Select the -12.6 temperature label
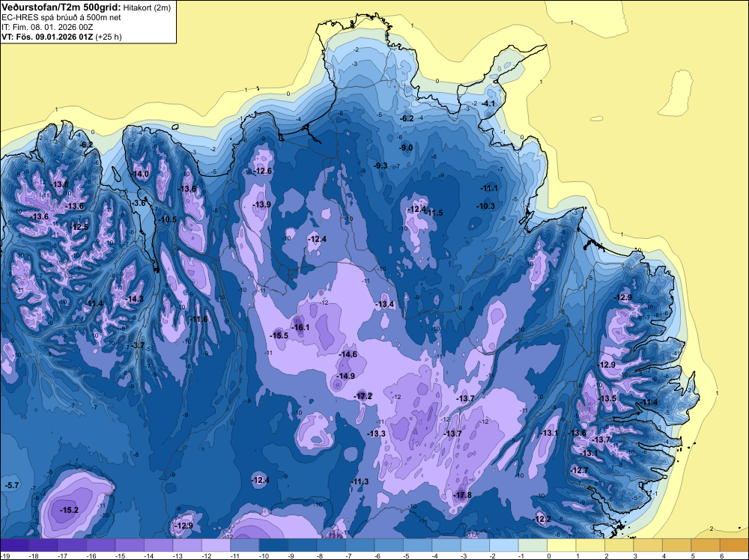The width and height of the screenshot is (749, 560). pyautogui.click(x=263, y=171)
